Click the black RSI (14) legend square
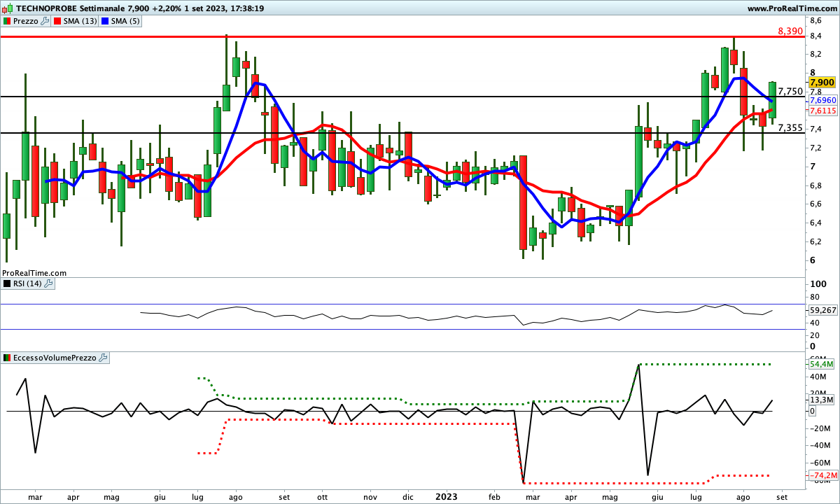The height and width of the screenshot is (504, 840). 7,283
